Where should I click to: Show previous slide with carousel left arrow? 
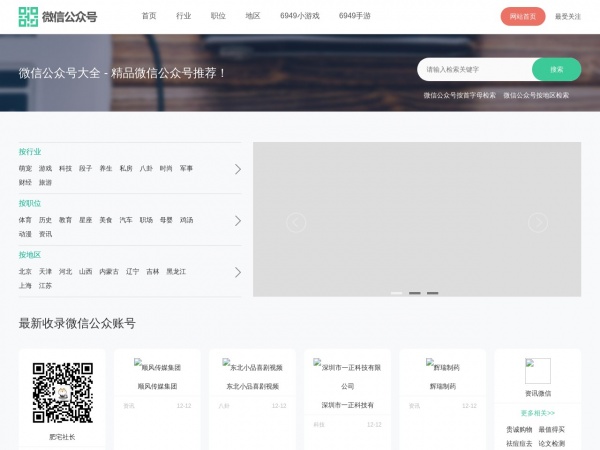[x=296, y=222]
